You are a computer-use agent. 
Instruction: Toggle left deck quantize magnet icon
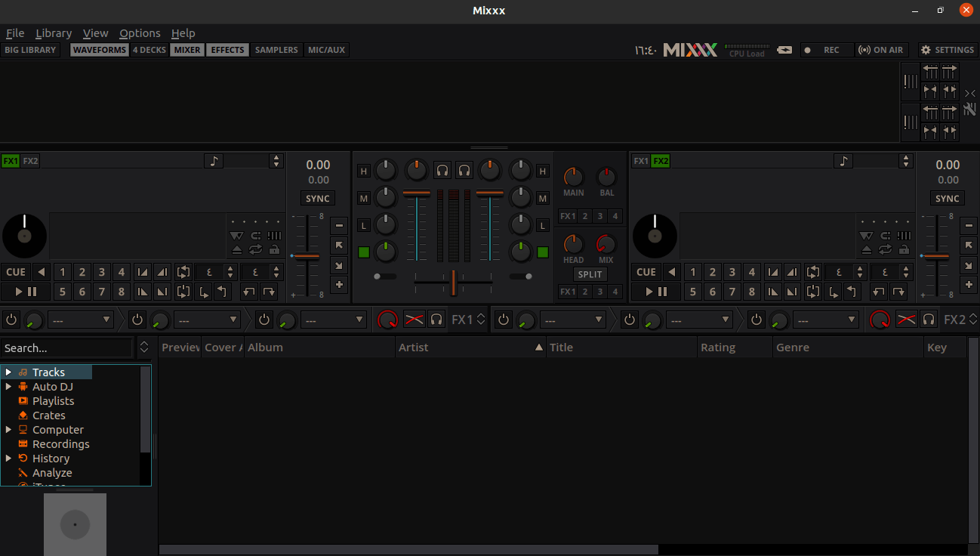click(256, 235)
